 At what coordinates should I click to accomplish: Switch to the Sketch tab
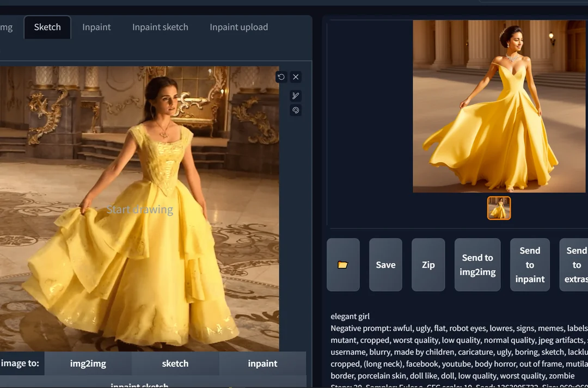pyautogui.click(x=47, y=27)
